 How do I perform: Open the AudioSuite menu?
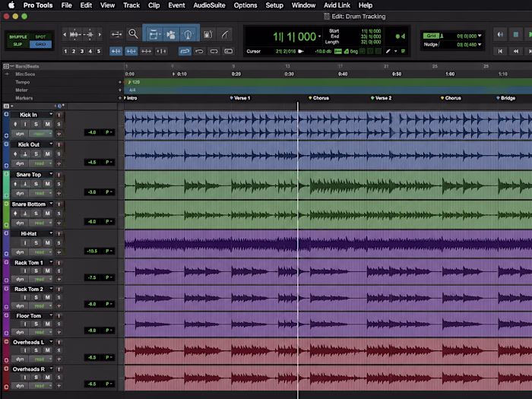[209, 5]
